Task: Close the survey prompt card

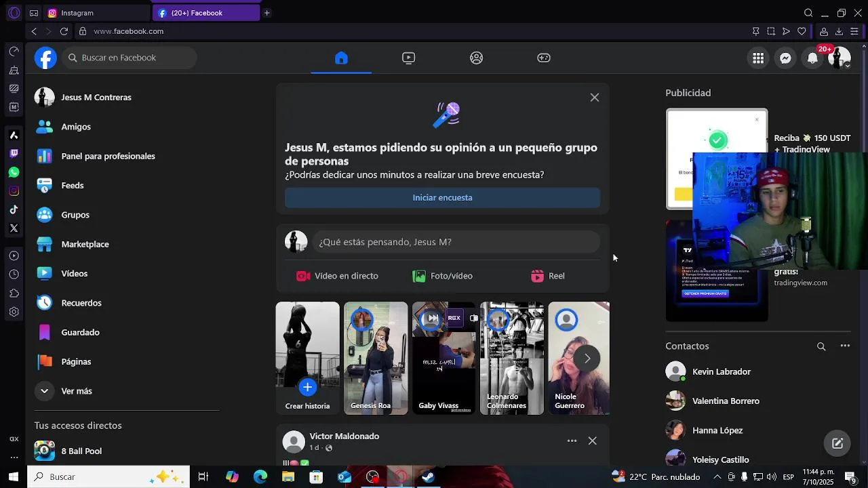Action: [595, 98]
